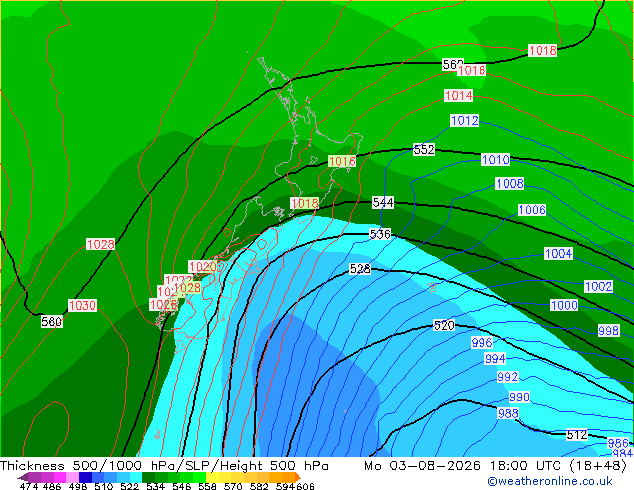Click the light pink legend swatch
The width and height of the screenshot is (634, 490).
point(72,477)
